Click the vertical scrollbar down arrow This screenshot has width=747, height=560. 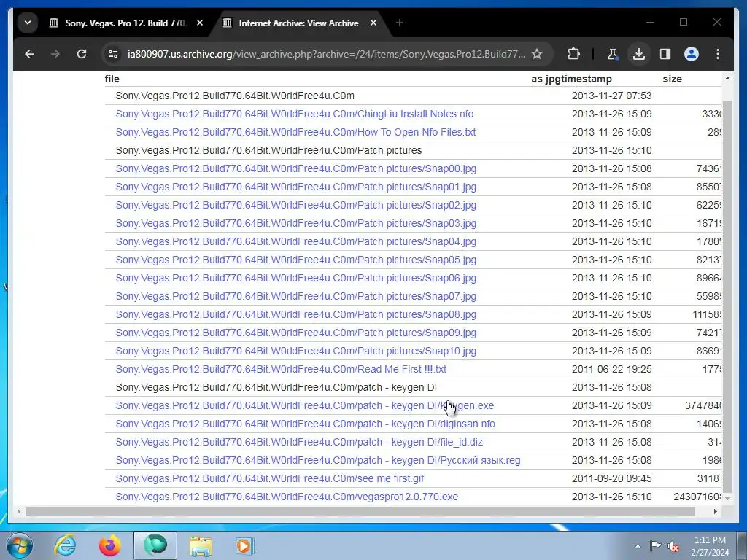click(x=727, y=498)
